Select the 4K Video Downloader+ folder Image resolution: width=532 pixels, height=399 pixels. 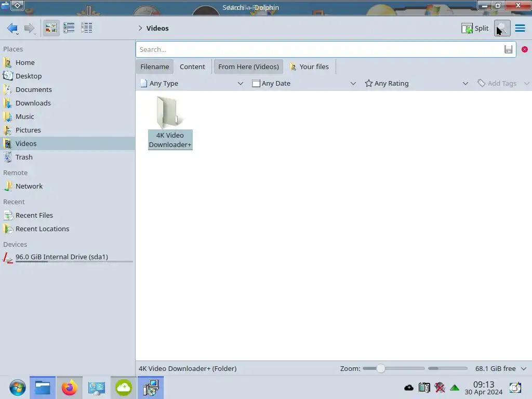point(170,123)
